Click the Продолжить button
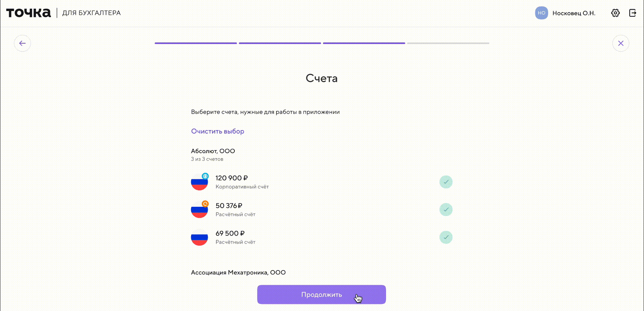The width and height of the screenshot is (644, 311). tap(321, 295)
